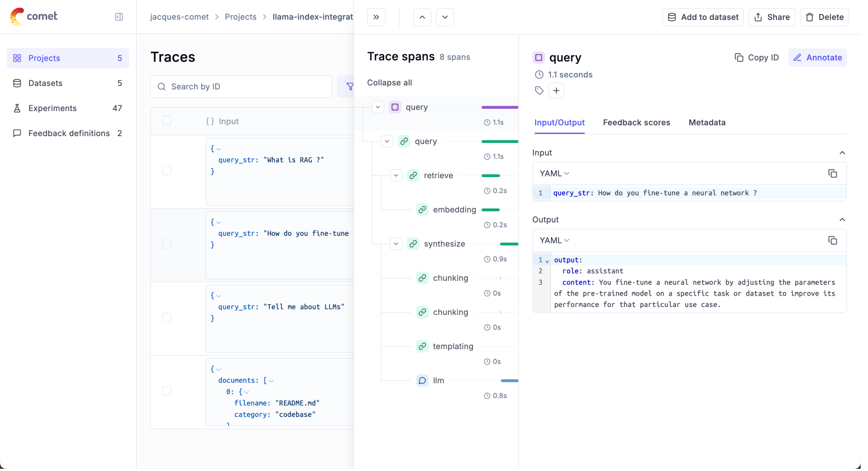Select the checkbox in the Input header row
Image resolution: width=868 pixels, height=471 pixels.
pos(166,121)
